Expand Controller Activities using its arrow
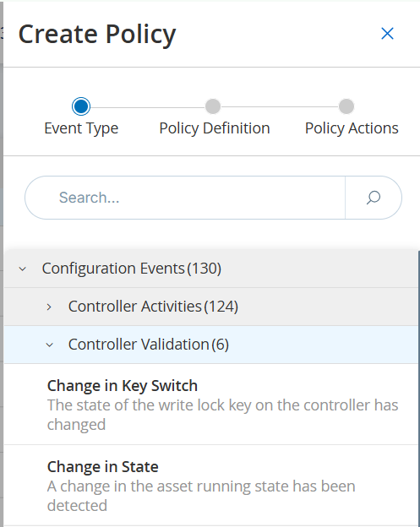Viewport: 420px width, 527px height. (49, 307)
